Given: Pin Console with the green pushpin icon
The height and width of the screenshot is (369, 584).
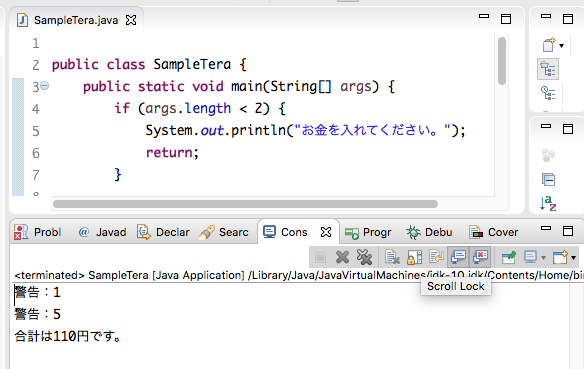Looking at the screenshot, I should (x=509, y=257).
